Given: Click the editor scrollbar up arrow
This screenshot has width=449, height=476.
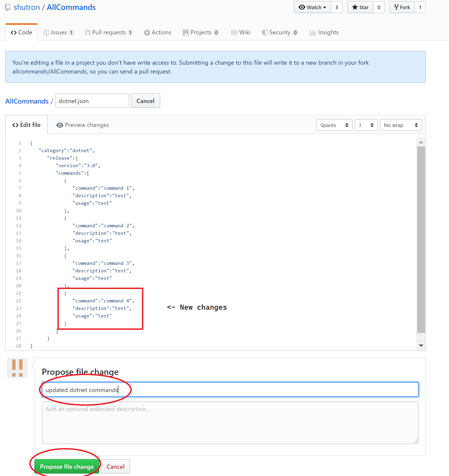Looking at the screenshot, I should coord(421,142).
